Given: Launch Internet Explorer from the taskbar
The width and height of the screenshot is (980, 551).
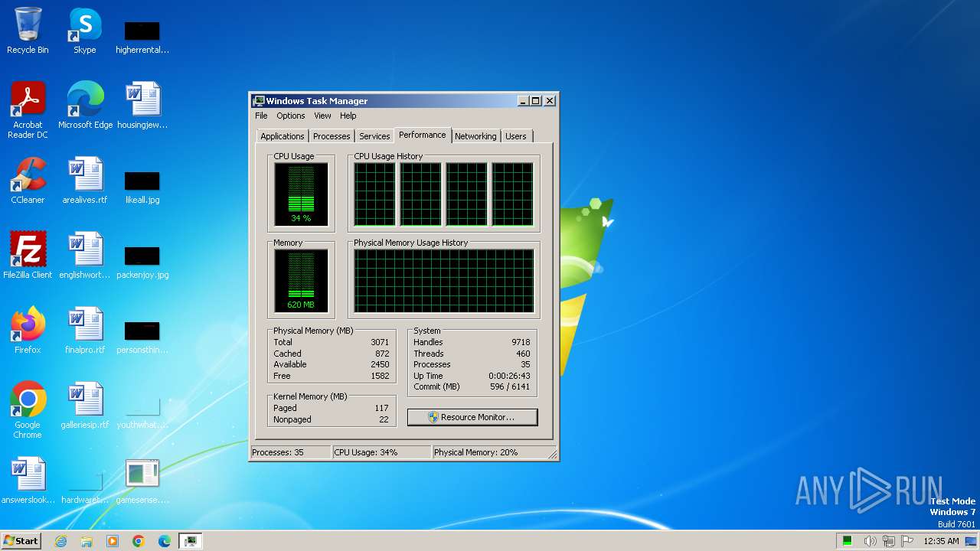Looking at the screenshot, I should [60, 541].
